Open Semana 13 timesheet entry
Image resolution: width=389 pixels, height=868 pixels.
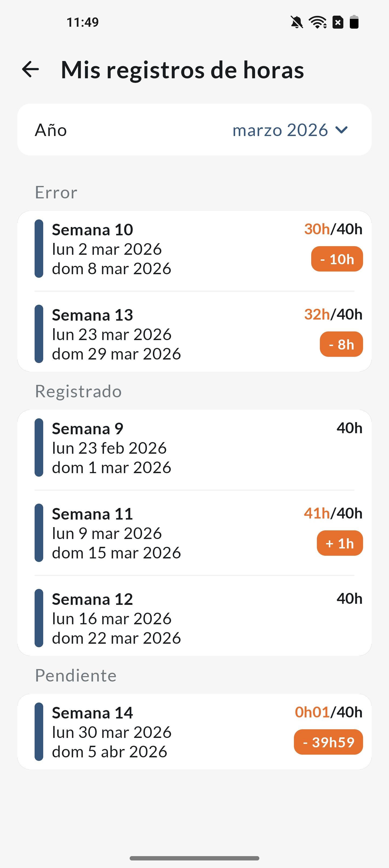pyautogui.click(x=116, y=334)
